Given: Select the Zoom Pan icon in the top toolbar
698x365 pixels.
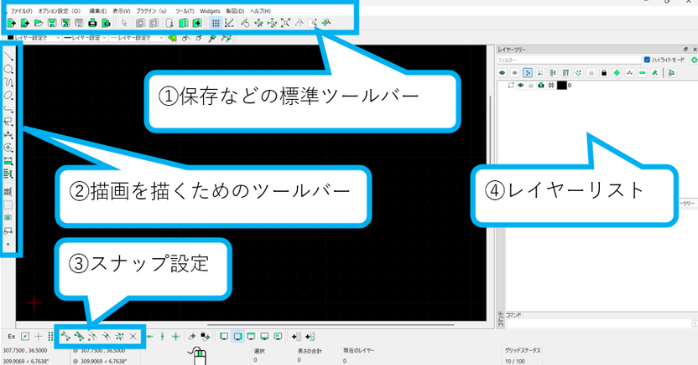Looking at the screenshot, I should [326, 23].
